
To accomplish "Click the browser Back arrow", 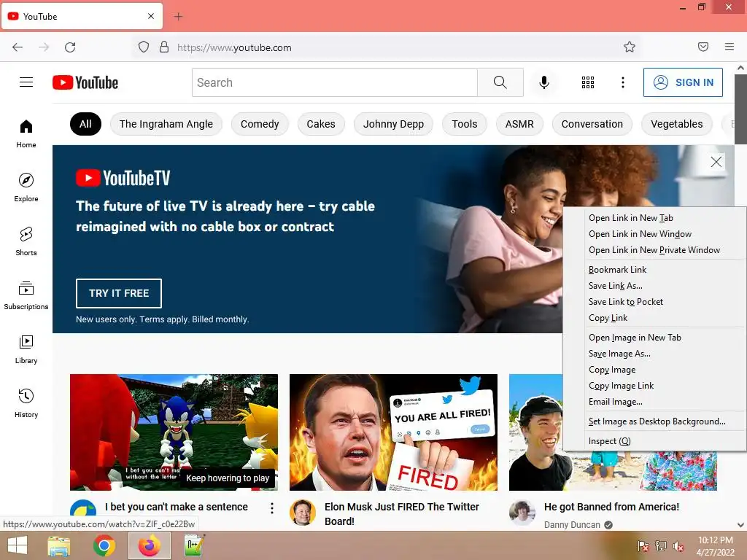I will [18, 47].
